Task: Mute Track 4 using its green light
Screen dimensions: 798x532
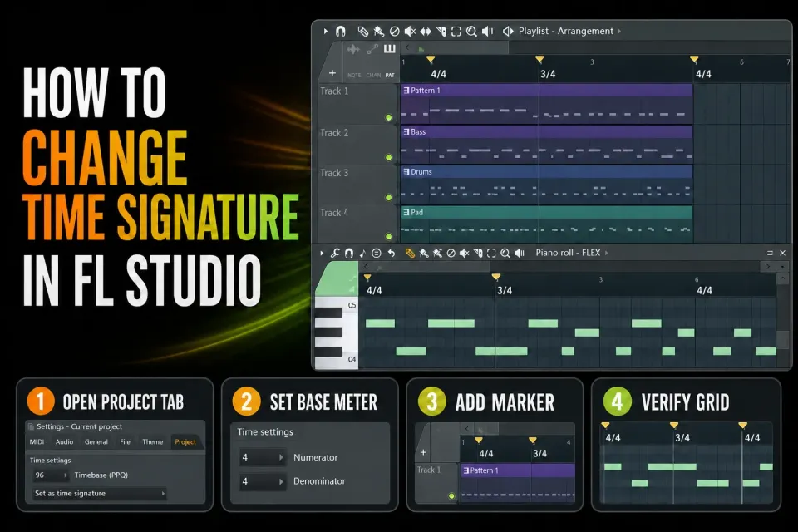Action: click(x=389, y=237)
